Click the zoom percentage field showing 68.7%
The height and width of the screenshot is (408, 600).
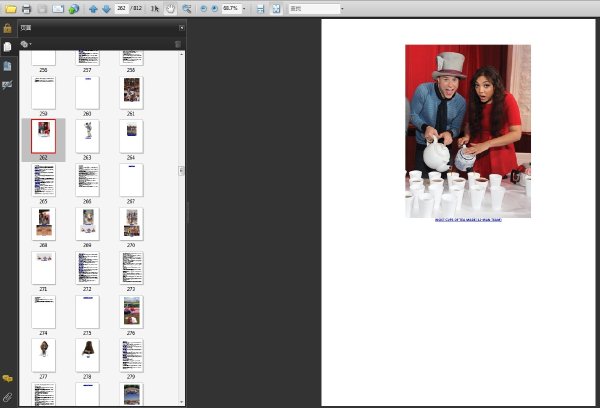pos(231,8)
